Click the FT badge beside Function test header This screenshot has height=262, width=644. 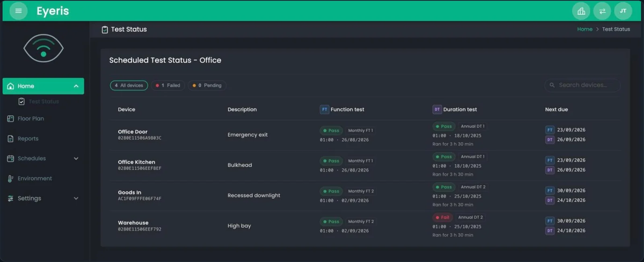(x=324, y=109)
